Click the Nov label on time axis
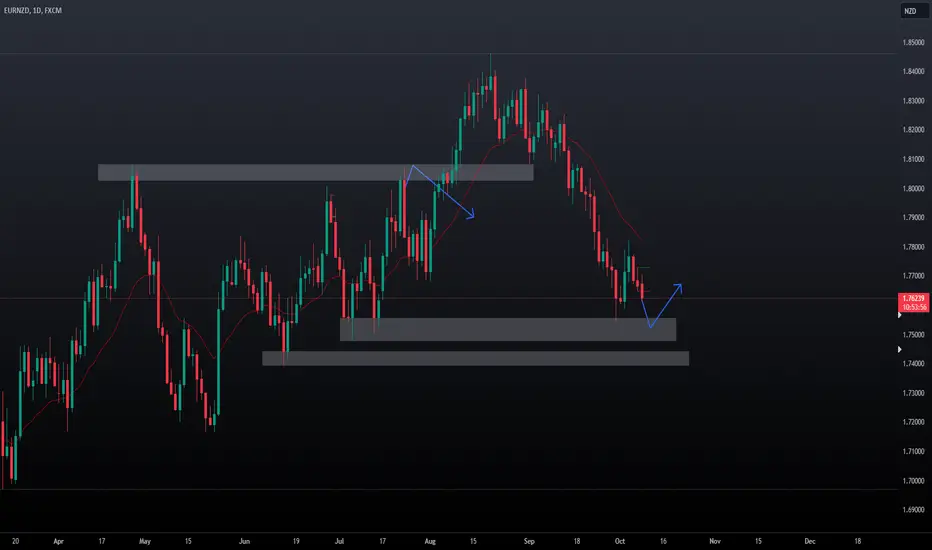Viewport: 932px width, 550px height. point(715,541)
